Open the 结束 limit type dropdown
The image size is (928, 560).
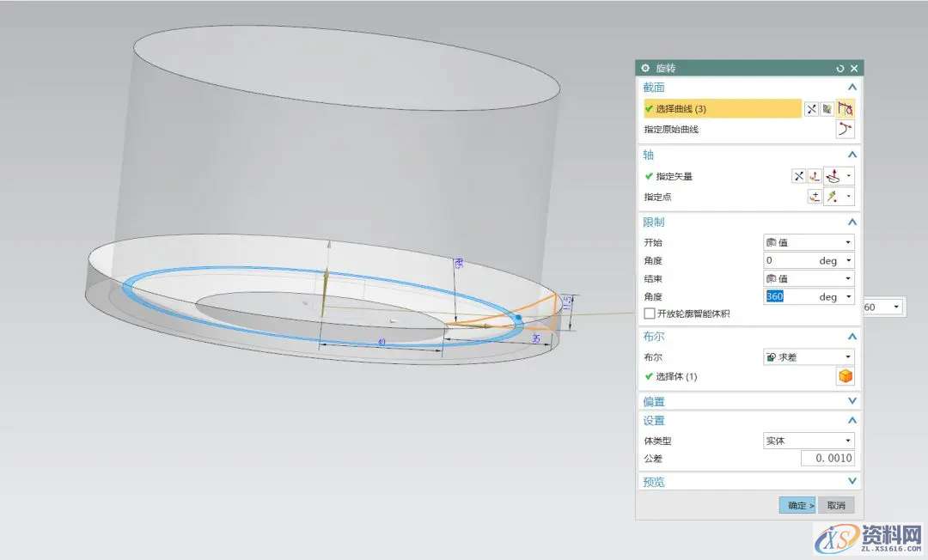pos(808,278)
